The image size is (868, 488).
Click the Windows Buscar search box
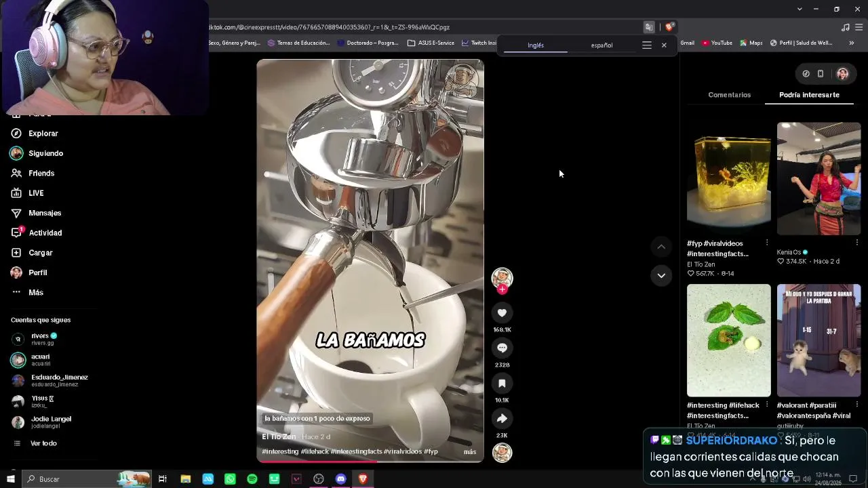(87, 479)
